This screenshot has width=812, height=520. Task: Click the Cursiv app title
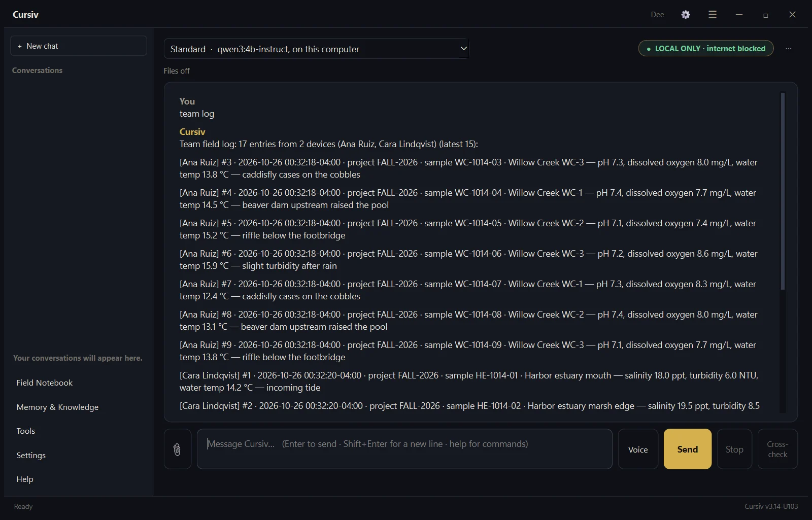(x=25, y=15)
